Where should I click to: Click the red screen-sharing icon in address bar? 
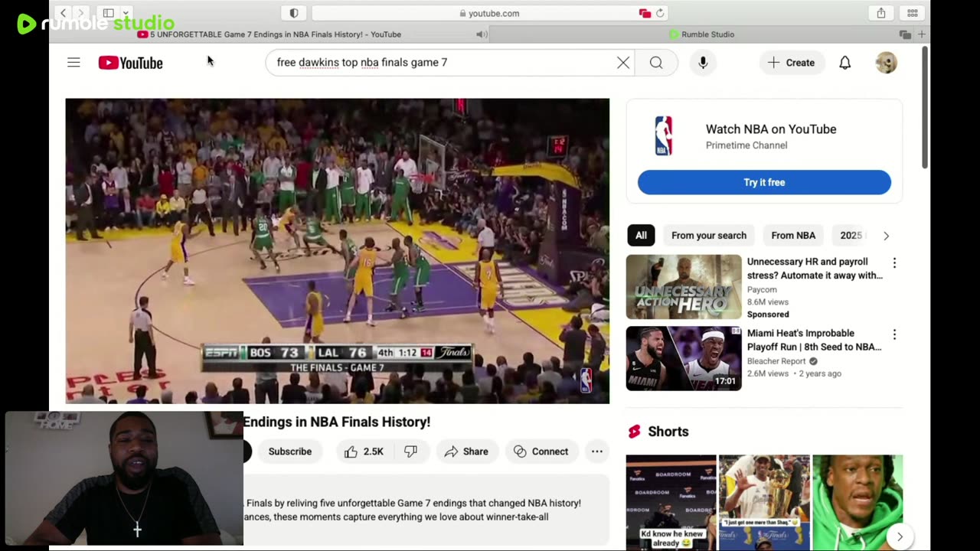coord(645,13)
